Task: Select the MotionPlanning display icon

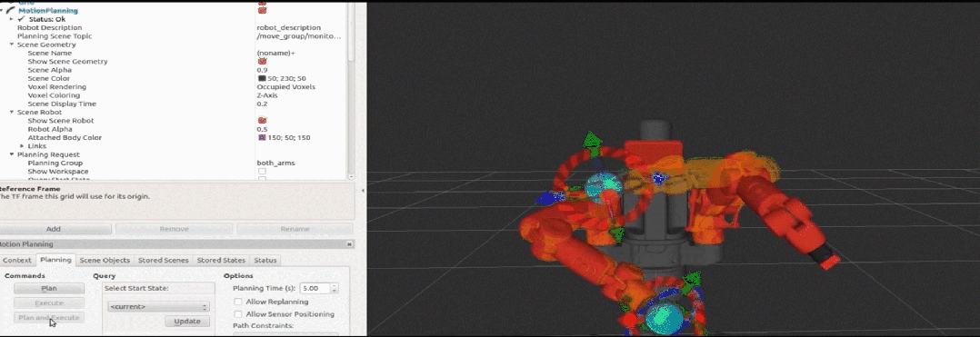Action: point(11,11)
